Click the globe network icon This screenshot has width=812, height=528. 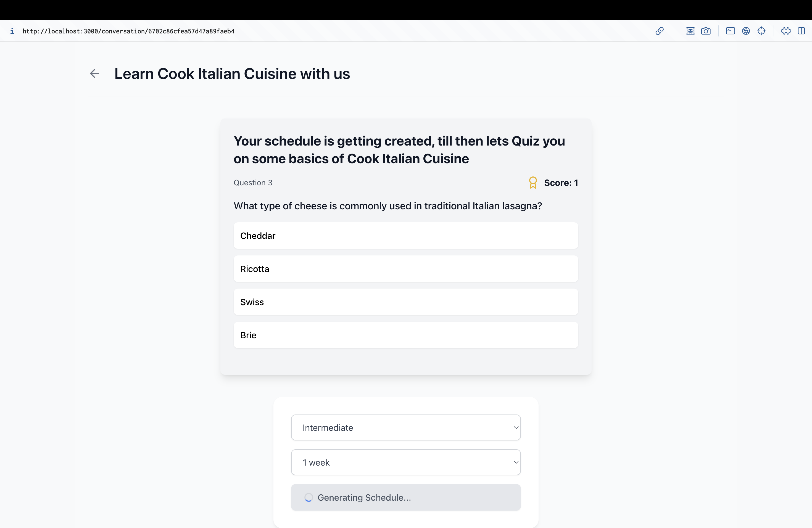coord(746,31)
